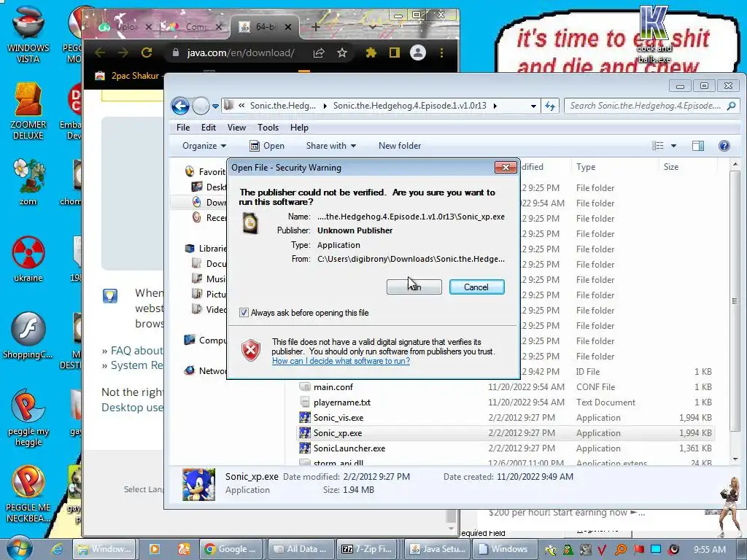
Task: Open the Windows Start orb
Action: click(x=19, y=548)
